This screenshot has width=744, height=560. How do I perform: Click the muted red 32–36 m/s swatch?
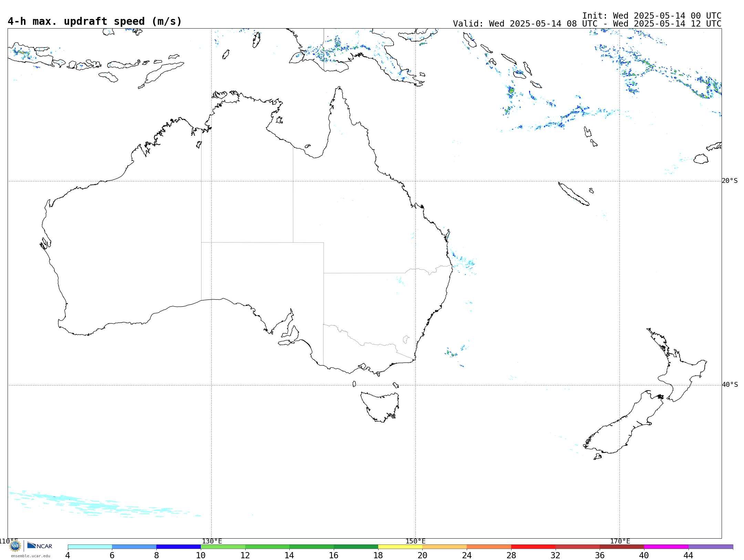[x=578, y=547]
